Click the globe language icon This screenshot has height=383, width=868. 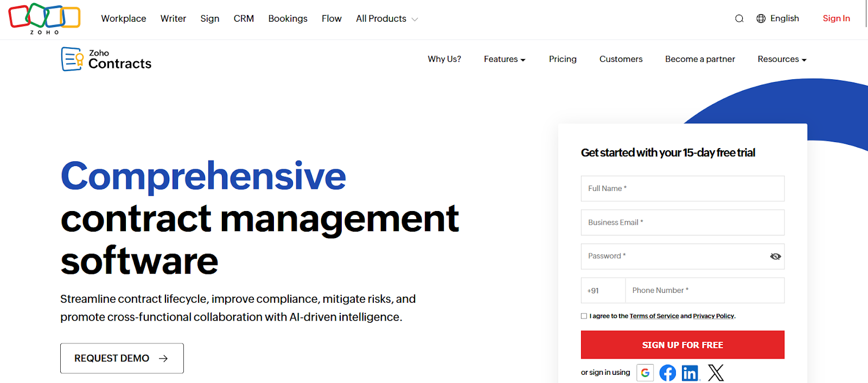click(x=761, y=18)
